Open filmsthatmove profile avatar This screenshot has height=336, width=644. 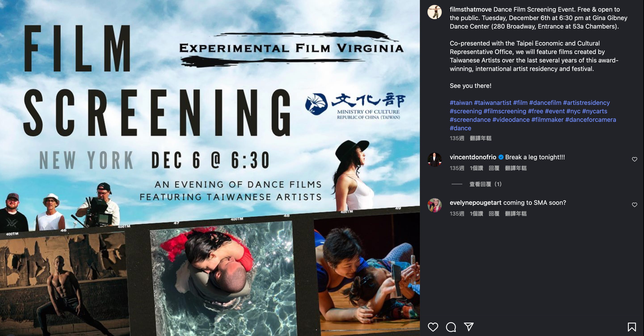pyautogui.click(x=434, y=12)
